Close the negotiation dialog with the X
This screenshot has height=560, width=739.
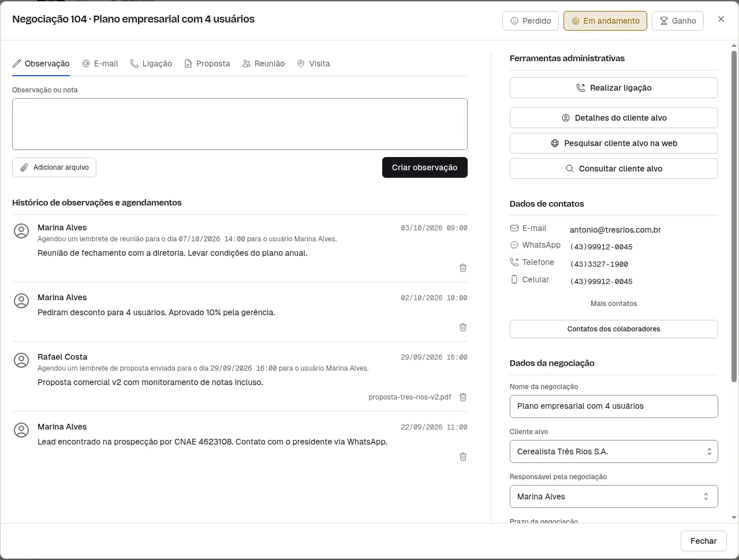click(x=721, y=20)
